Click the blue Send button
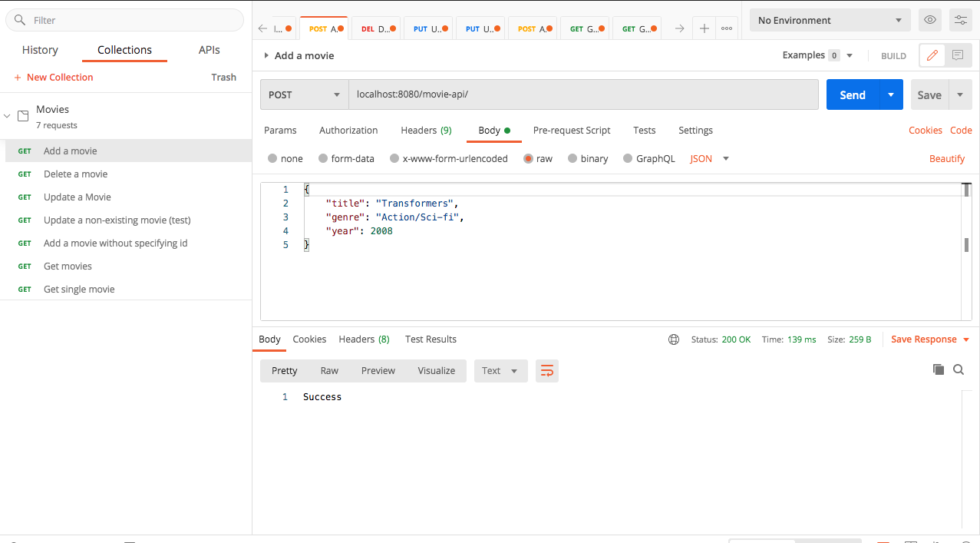Screen dimensions: 980x543 [853, 95]
